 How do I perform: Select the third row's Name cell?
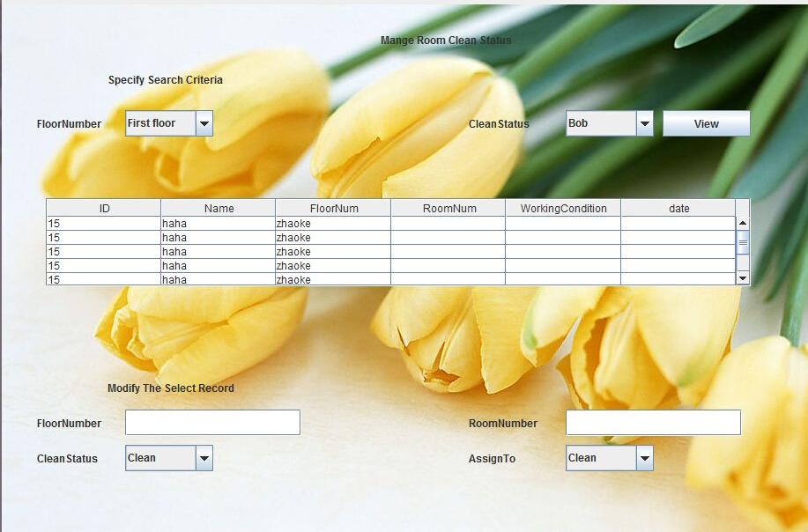[x=219, y=252]
